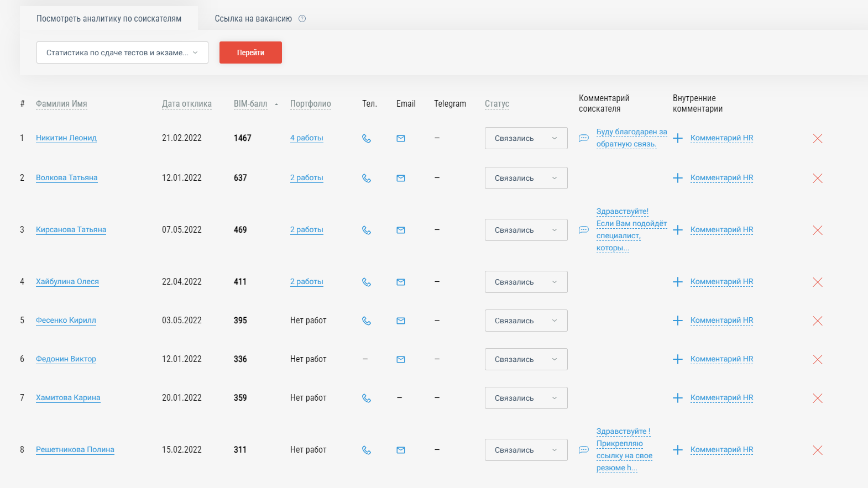Open the Связались dropdown for Федонин Виктор

coord(526,359)
